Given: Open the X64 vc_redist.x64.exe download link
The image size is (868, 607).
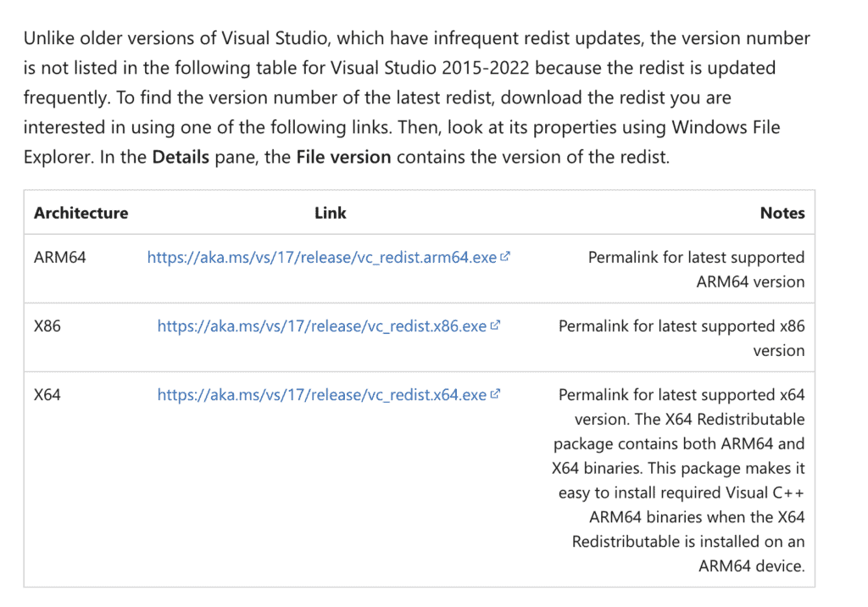Looking at the screenshot, I should [x=321, y=395].
